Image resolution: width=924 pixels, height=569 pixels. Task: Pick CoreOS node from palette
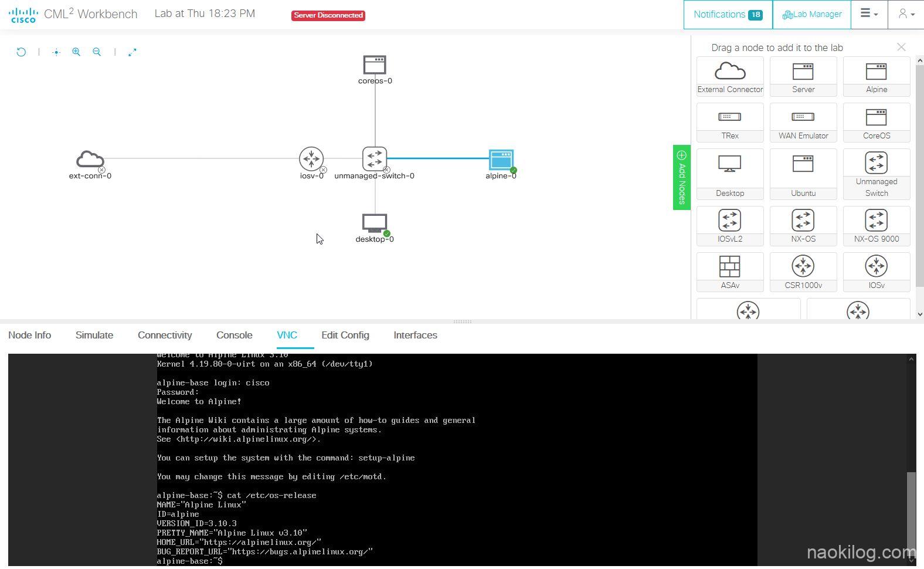877,122
